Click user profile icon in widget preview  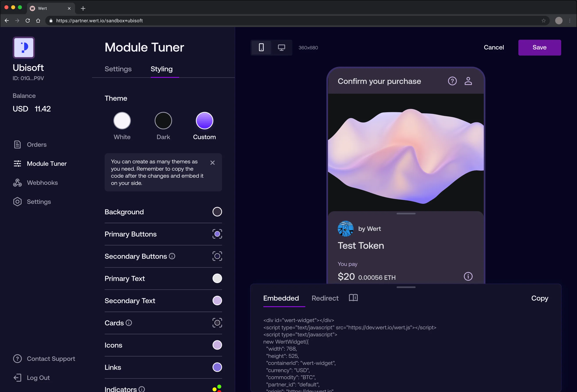pos(468,81)
